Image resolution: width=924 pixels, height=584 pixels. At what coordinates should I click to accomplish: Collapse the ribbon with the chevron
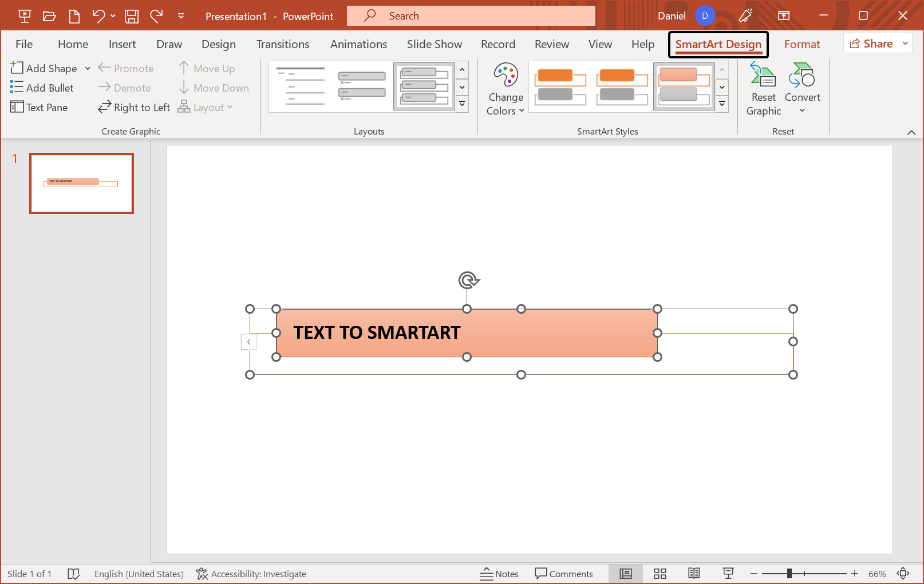912,132
